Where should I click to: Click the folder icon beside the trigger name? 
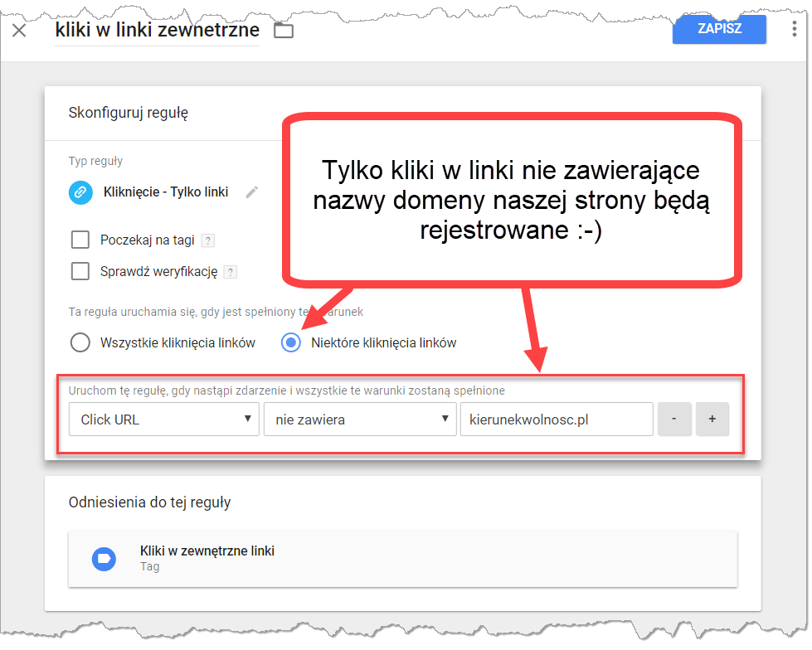click(x=284, y=31)
